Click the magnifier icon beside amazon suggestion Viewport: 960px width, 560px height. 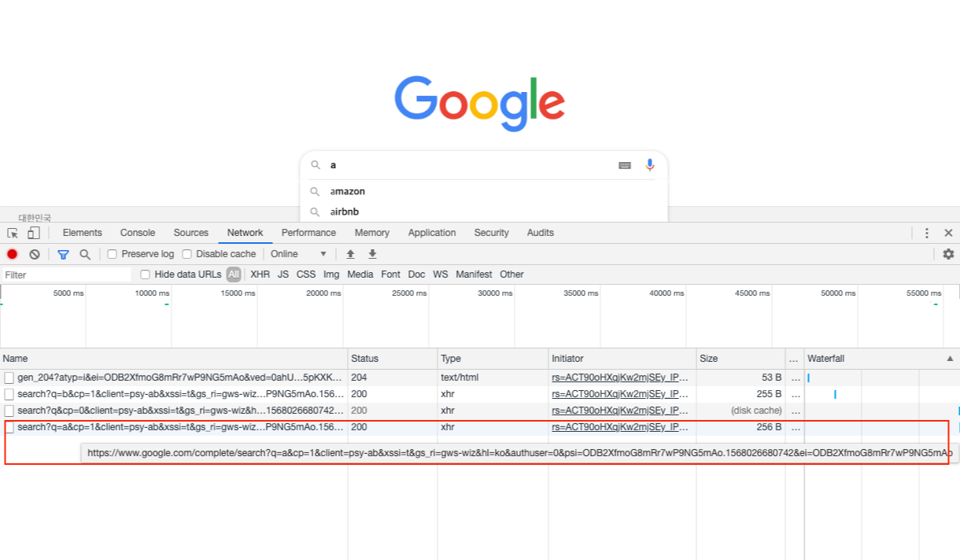pyautogui.click(x=315, y=191)
